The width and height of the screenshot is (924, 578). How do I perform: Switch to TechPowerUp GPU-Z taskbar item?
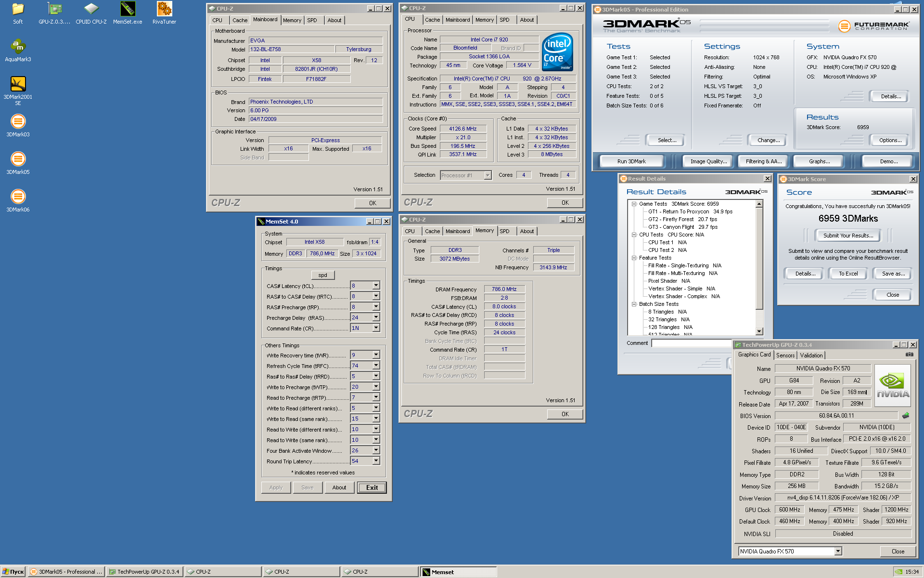[144, 572]
